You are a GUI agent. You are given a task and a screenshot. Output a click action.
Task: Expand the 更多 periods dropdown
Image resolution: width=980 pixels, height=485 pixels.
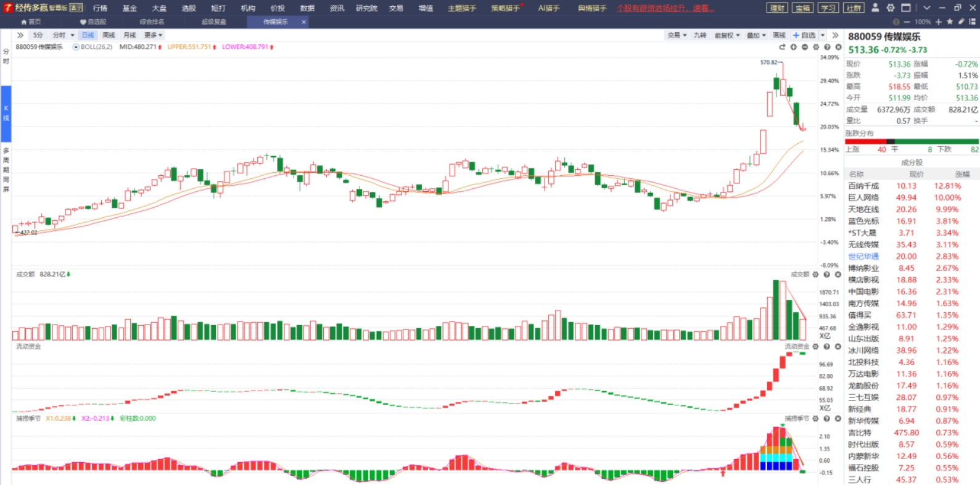[153, 35]
